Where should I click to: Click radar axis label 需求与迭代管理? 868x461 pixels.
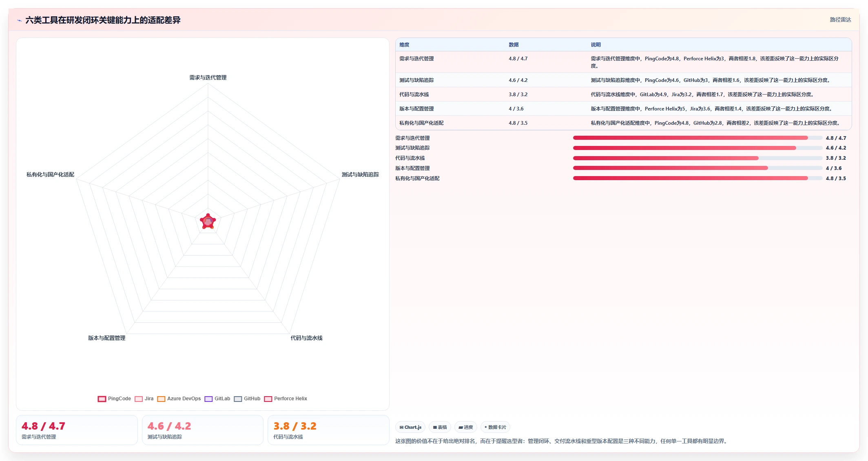[208, 77]
